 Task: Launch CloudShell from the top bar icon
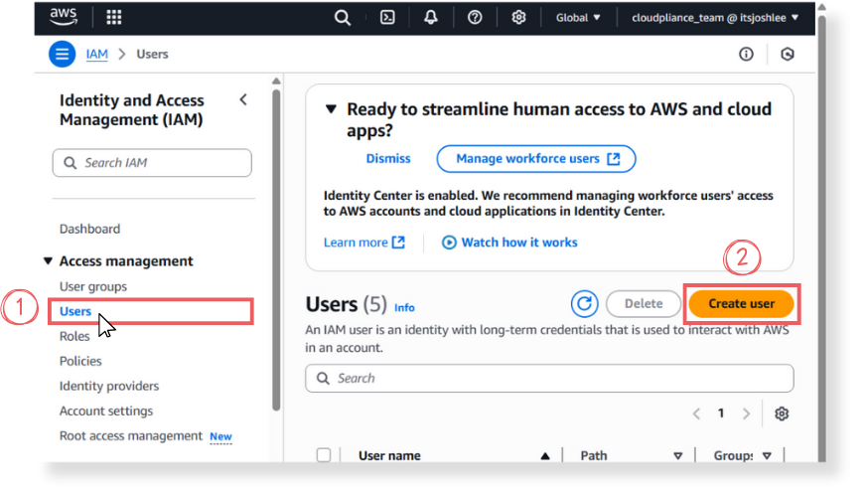[387, 18]
